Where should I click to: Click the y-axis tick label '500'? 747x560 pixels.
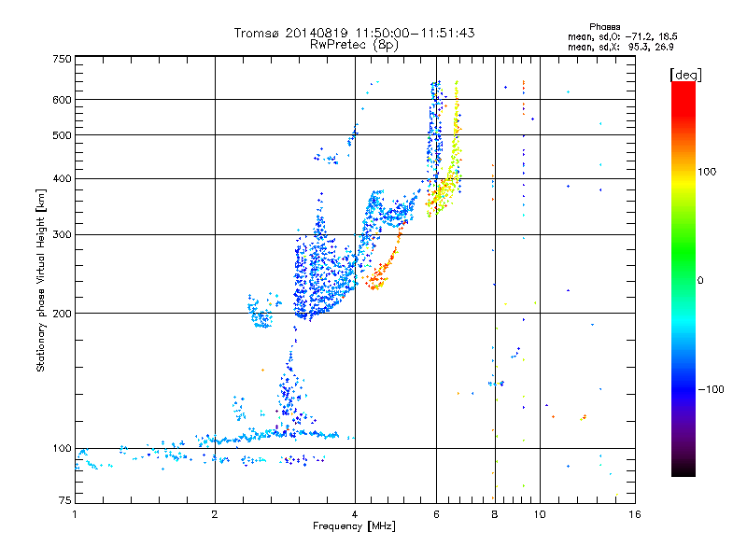click(x=62, y=135)
